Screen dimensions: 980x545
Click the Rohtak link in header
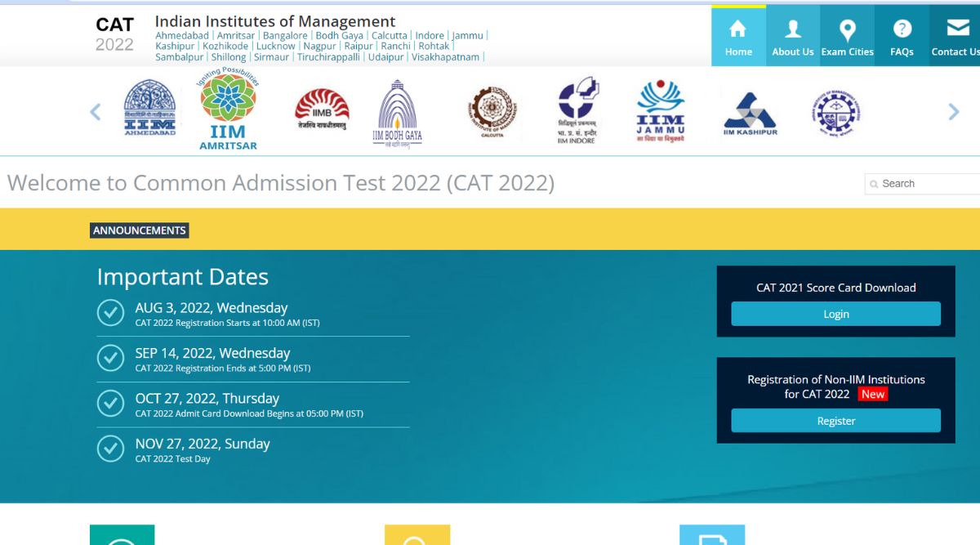click(x=434, y=47)
